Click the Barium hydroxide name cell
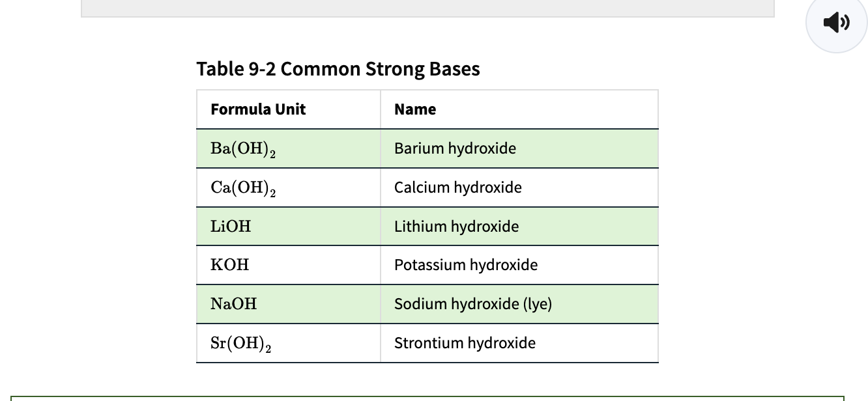This screenshot has height=401, width=868. click(519, 148)
